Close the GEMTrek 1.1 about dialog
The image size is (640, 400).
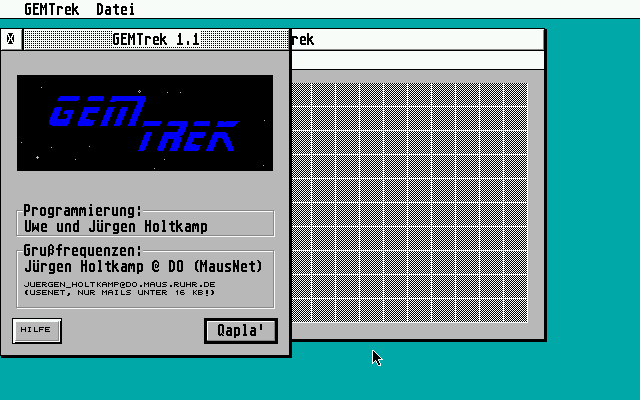[x=11, y=40]
